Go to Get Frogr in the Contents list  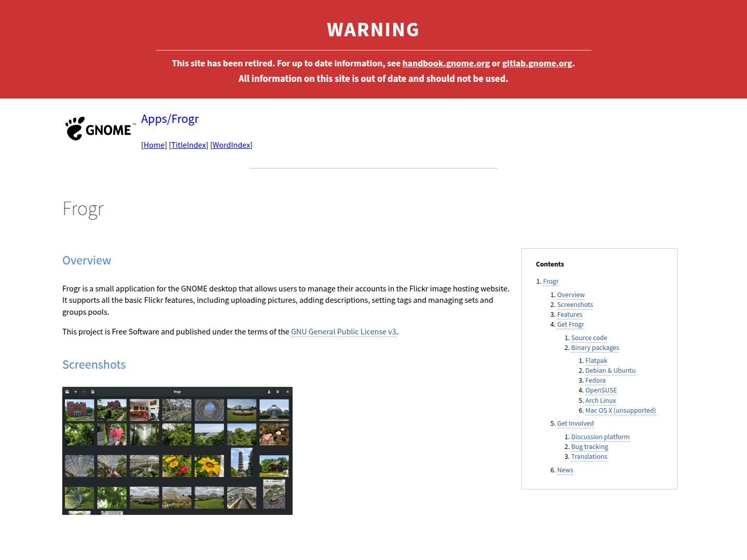571,325
